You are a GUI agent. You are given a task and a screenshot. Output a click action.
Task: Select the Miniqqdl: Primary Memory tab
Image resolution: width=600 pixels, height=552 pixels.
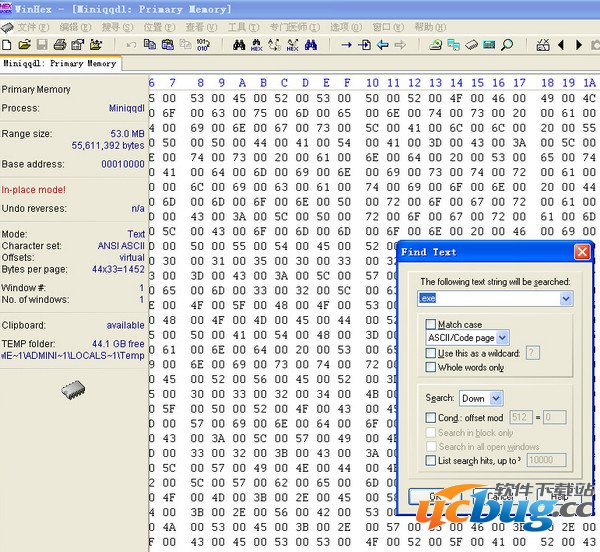pos(60,63)
